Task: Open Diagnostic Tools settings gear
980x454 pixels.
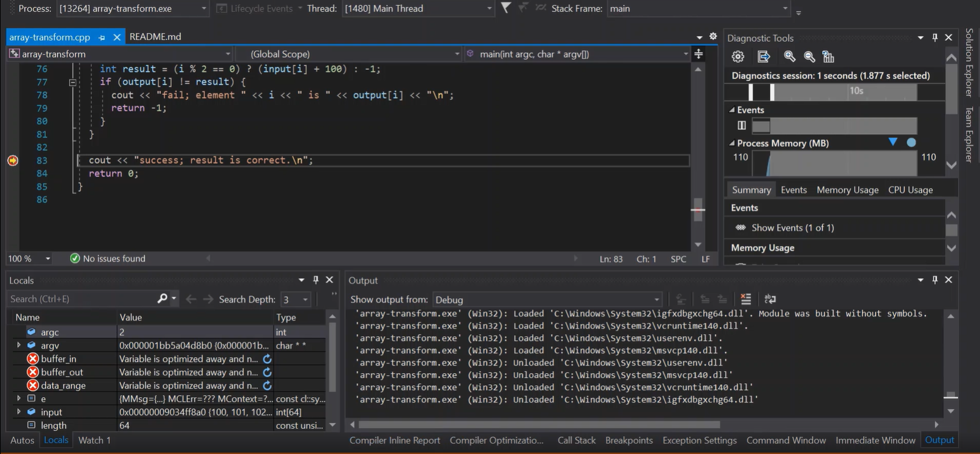Action: point(738,56)
